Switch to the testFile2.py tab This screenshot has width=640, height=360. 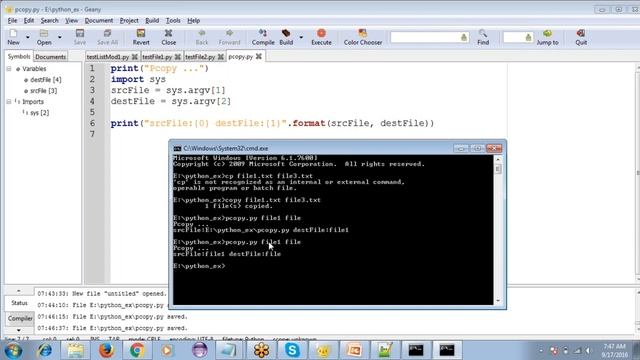(200, 57)
